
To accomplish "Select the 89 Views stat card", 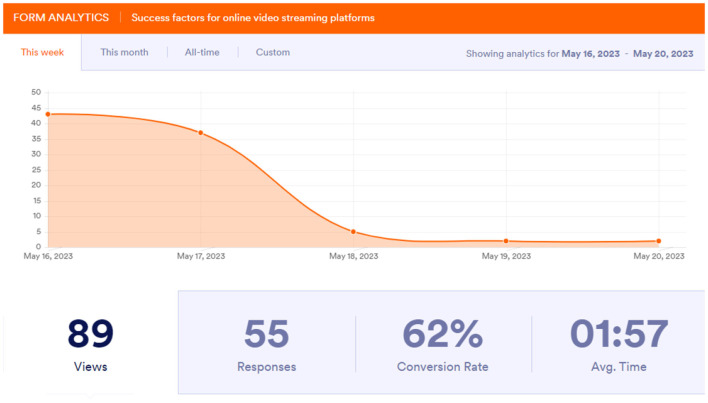I will pyautogui.click(x=90, y=344).
